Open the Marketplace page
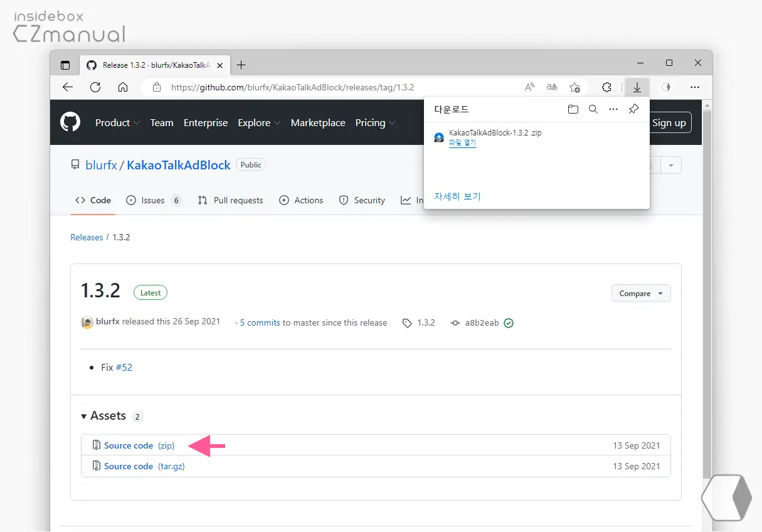The width and height of the screenshot is (762, 532). [318, 123]
